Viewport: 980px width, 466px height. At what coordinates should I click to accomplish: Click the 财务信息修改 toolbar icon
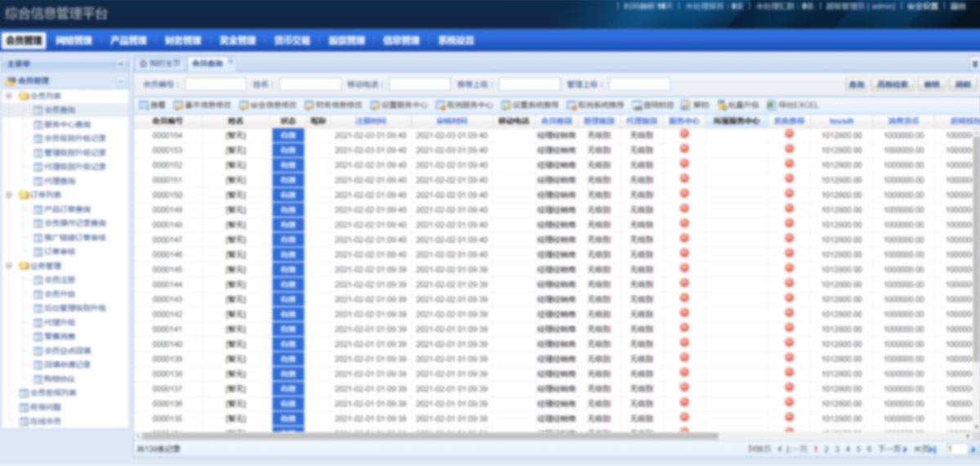(x=309, y=105)
